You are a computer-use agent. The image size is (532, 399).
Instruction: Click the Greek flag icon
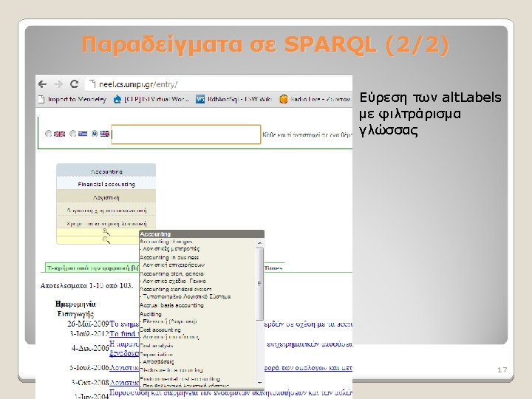(83, 134)
